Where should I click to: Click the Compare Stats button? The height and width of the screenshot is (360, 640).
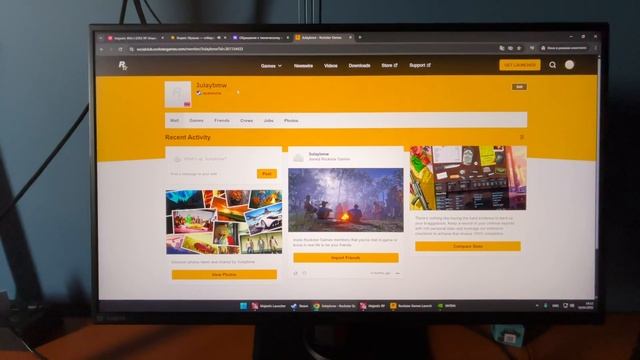point(468,246)
